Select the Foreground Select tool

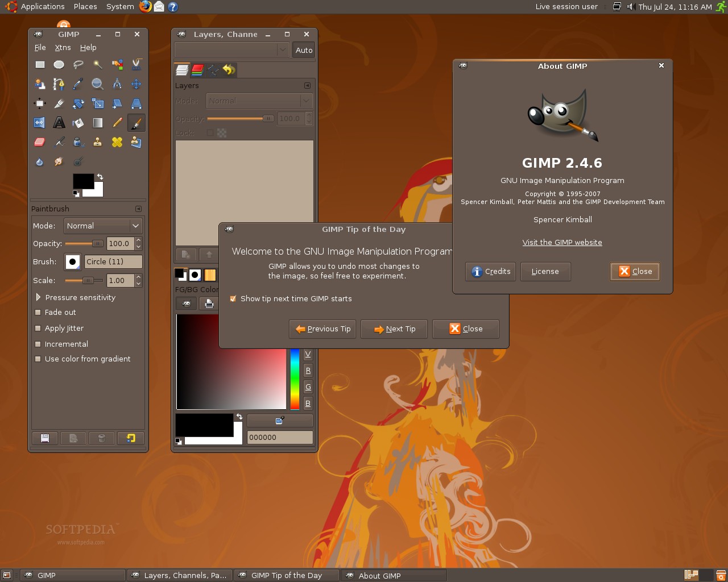[40, 84]
